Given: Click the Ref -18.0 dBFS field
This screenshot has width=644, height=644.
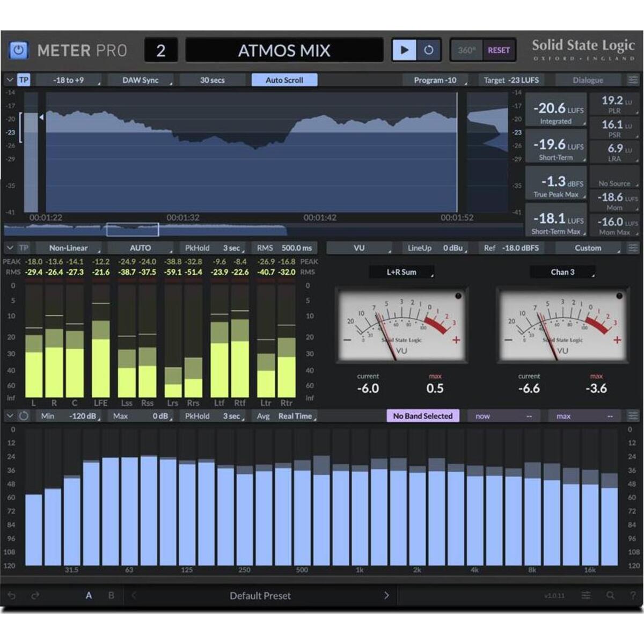Looking at the screenshot, I should [x=511, y=248].
